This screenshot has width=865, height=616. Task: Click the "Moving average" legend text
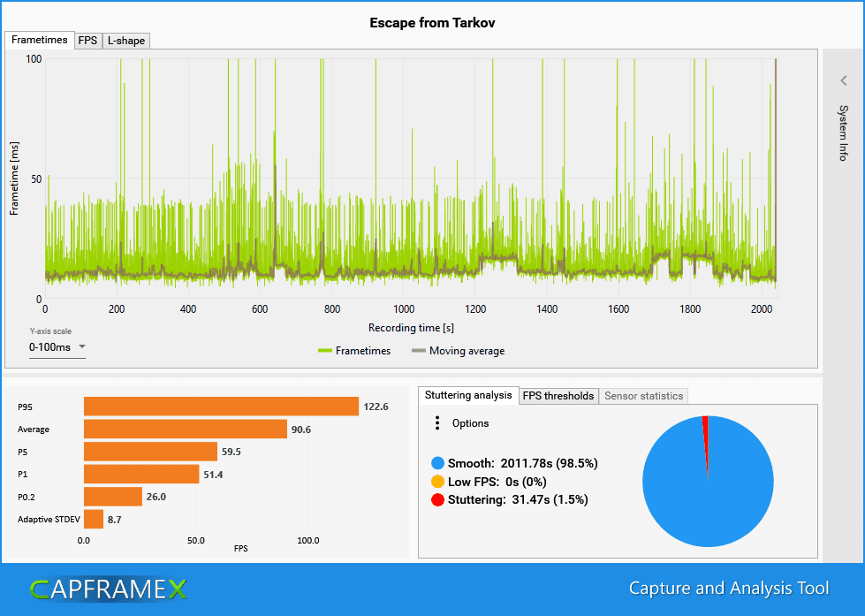pos(467,351)
